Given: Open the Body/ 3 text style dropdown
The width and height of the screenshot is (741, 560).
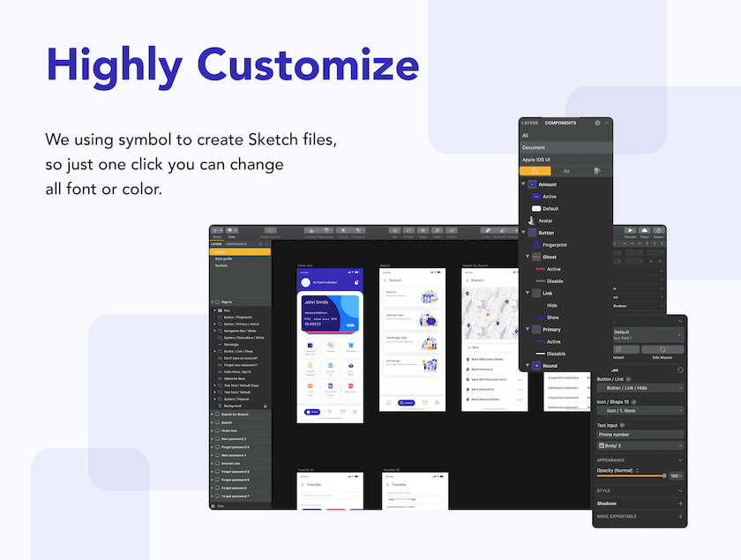Looking at the screenshot, I should pos(640,445).
